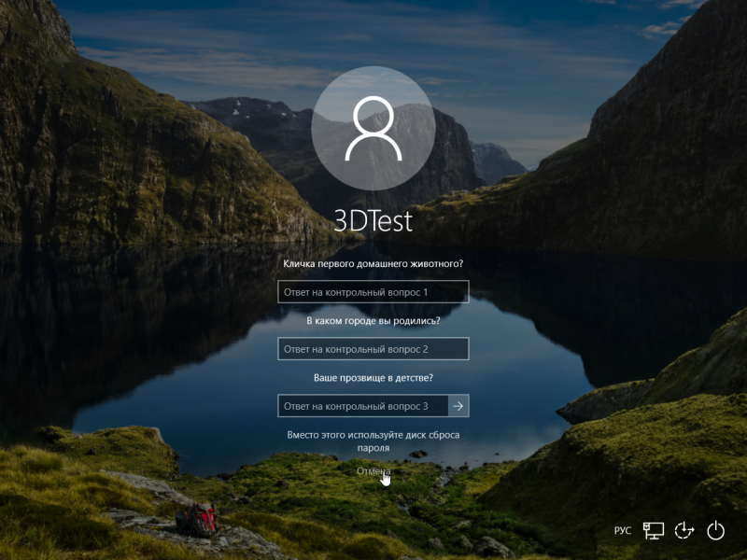
Task: Focus the 'Ответ на контрольный вопрос 2' field
Action: 373,349
